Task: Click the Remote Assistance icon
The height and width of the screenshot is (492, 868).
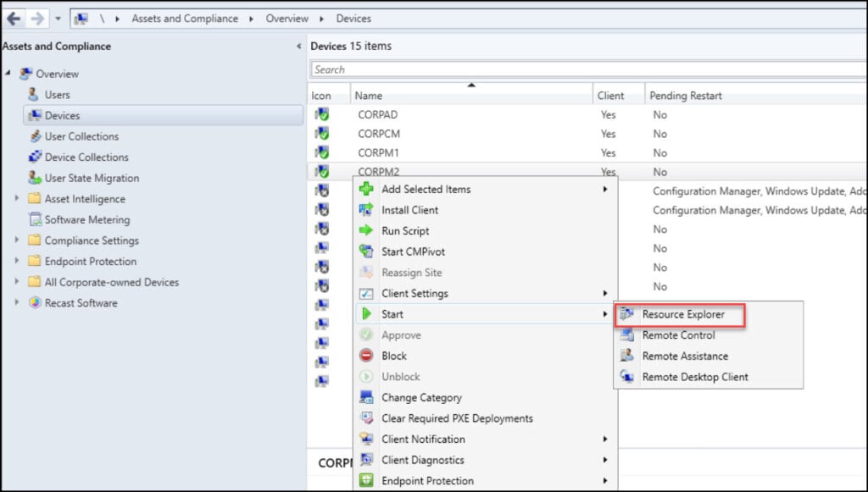Action: [x=626, y=356]
